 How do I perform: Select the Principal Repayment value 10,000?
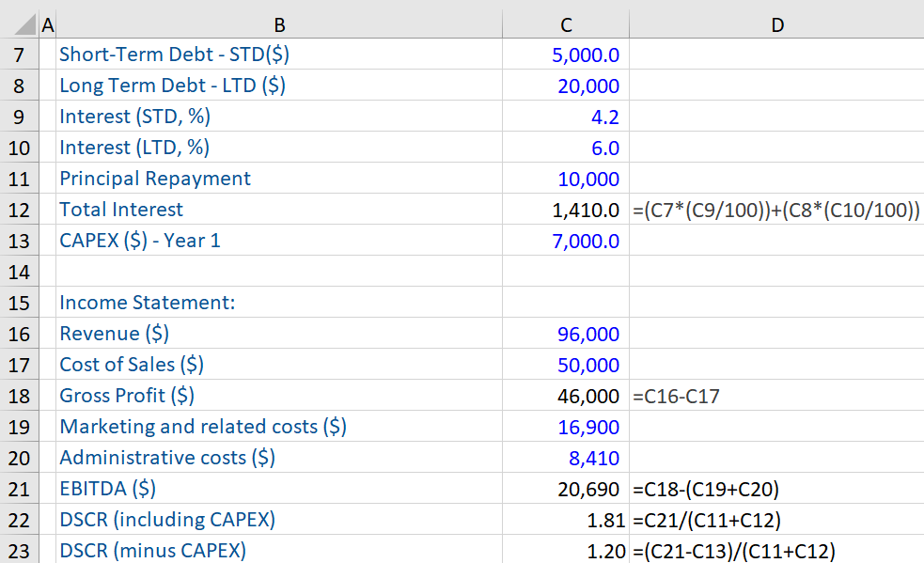click(565, 178)
